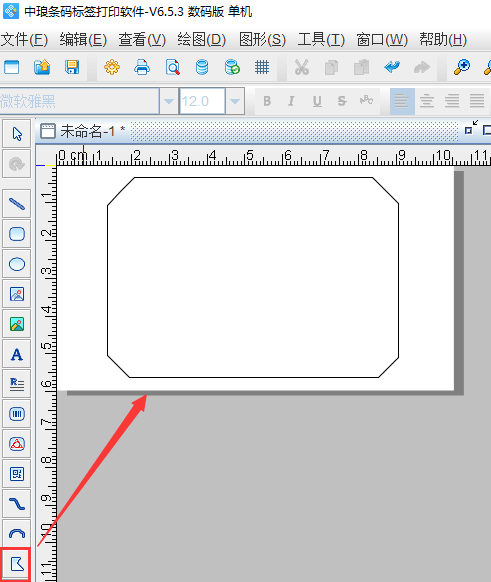Toggle the grid display icon
The image size is (491, 582).
click(262, 68)
